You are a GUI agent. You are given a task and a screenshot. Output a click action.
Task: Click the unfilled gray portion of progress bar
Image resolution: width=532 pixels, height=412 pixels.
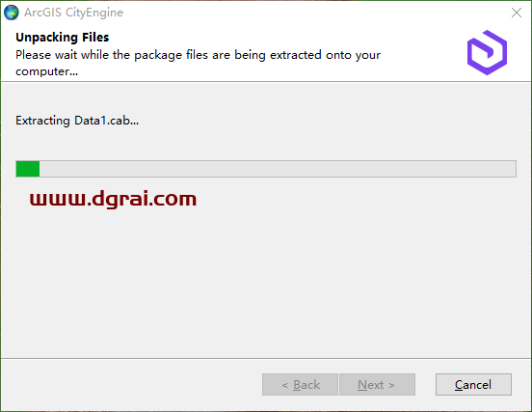(x=278, y=169)
